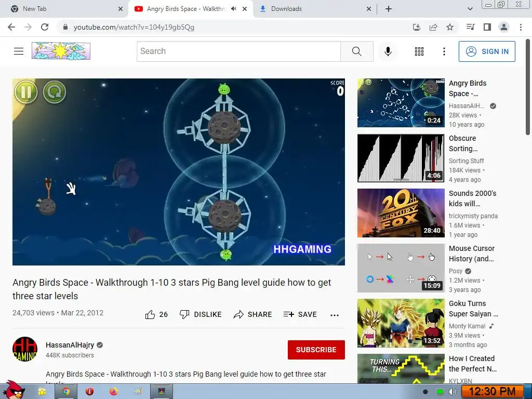Like the video with thumbs up
This screenshot has height=399, width=532.
pos(150,314)
